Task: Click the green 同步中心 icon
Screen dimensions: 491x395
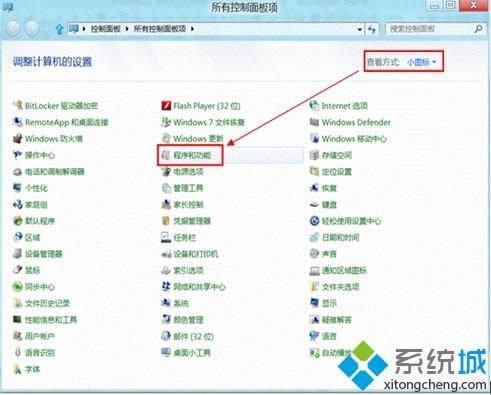Action: coord(18,287)
